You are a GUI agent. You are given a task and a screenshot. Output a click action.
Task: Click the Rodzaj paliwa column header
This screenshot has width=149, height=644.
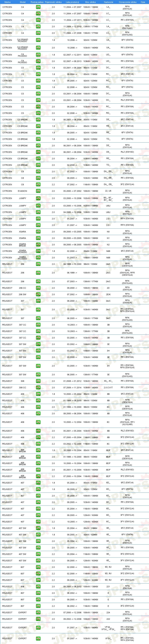pyautogui.click(x=37, y=2)
